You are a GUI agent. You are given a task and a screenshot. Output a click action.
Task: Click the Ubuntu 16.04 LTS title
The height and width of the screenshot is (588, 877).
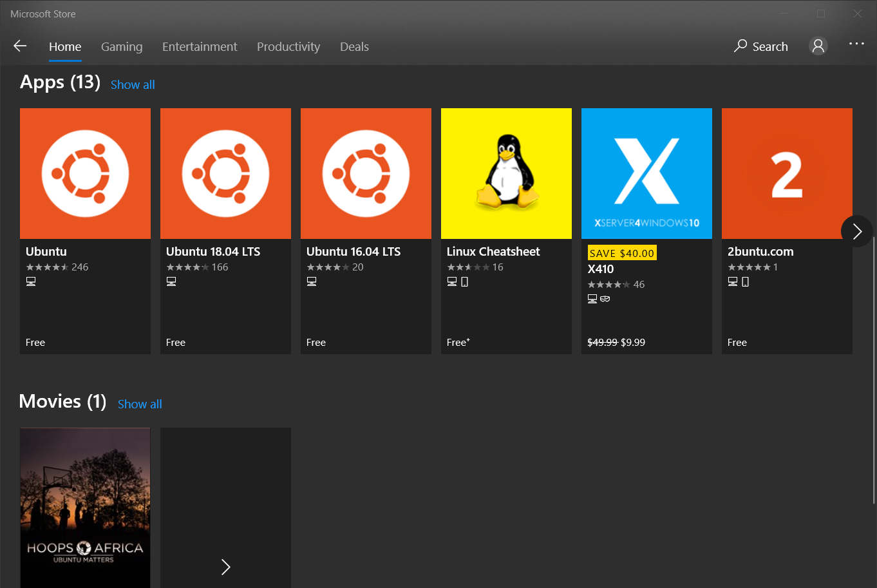[354, 251]
